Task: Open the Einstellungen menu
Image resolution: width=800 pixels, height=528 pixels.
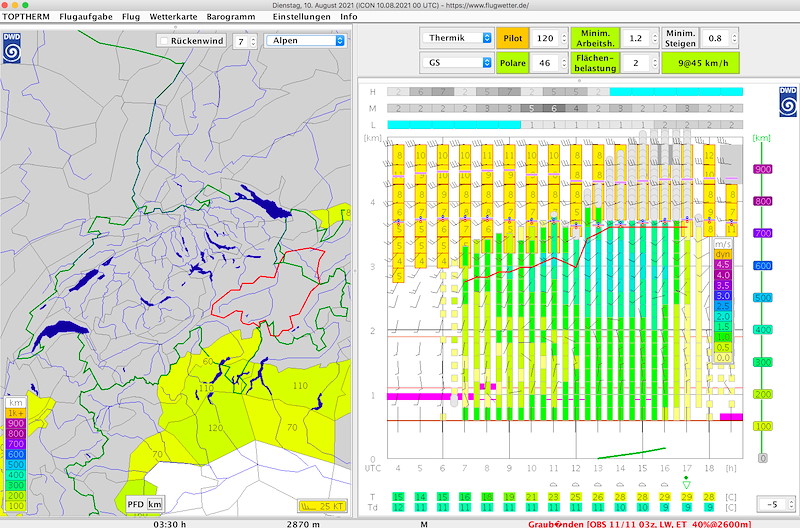Action: pyautogui.click(x=302, y=16)
